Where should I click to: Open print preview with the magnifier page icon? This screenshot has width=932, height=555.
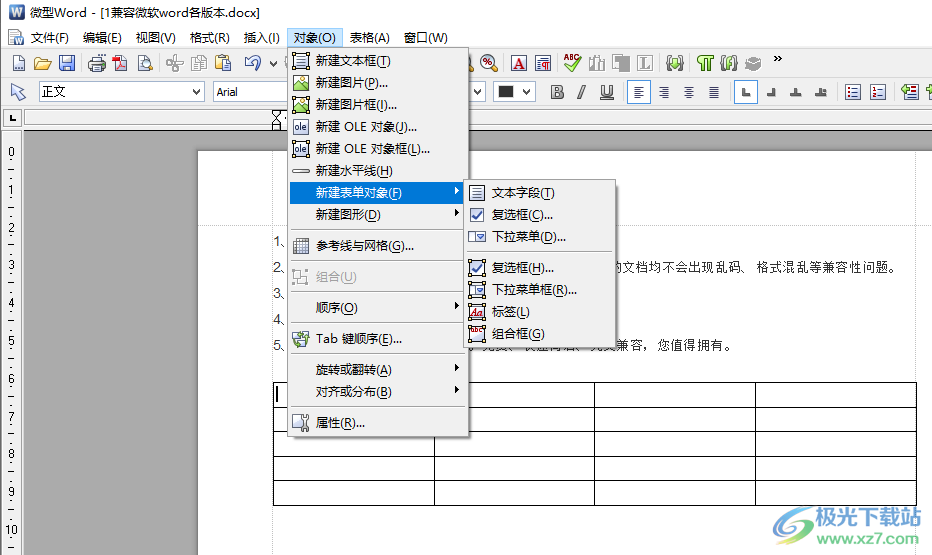(x=145, y=63)
